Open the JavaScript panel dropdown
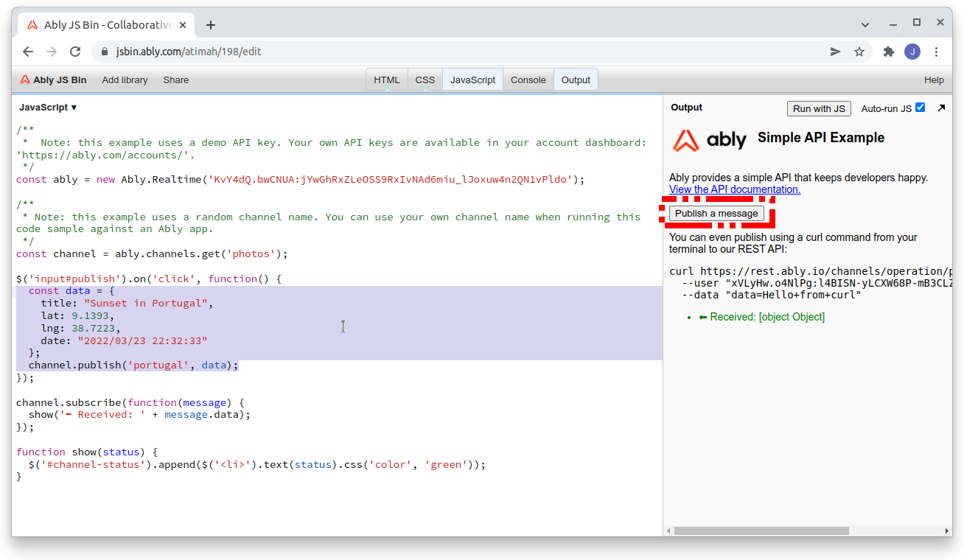 click(48, 108)
